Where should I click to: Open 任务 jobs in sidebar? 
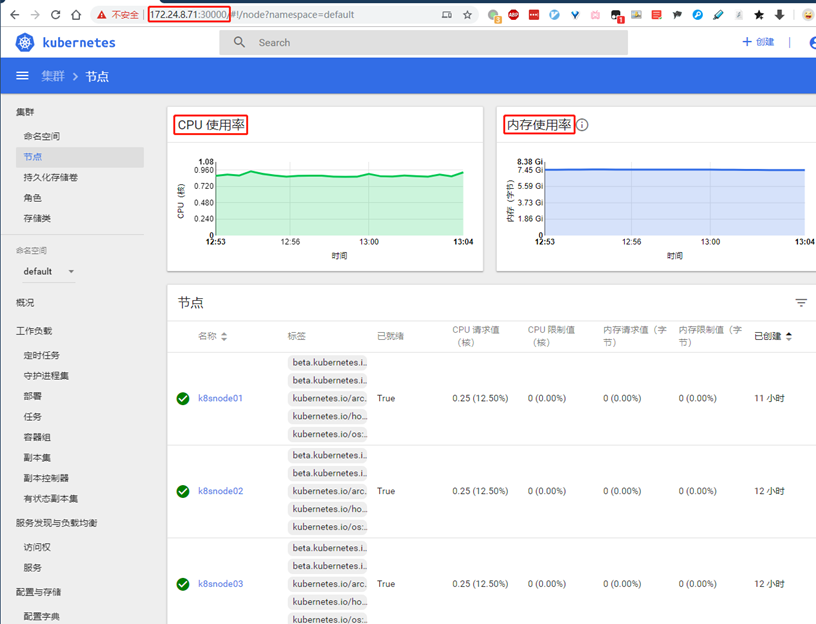(32, 416)
